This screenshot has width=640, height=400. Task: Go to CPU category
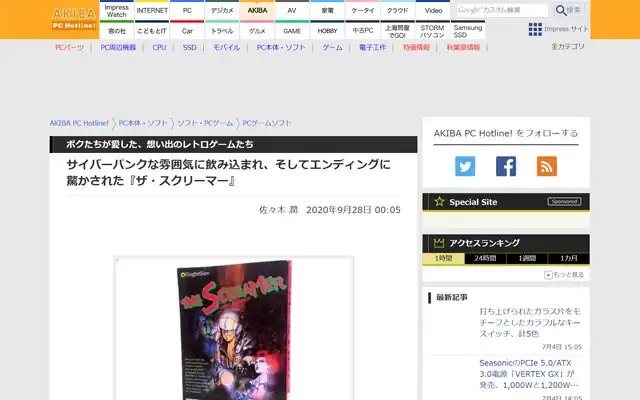[159, 47]
